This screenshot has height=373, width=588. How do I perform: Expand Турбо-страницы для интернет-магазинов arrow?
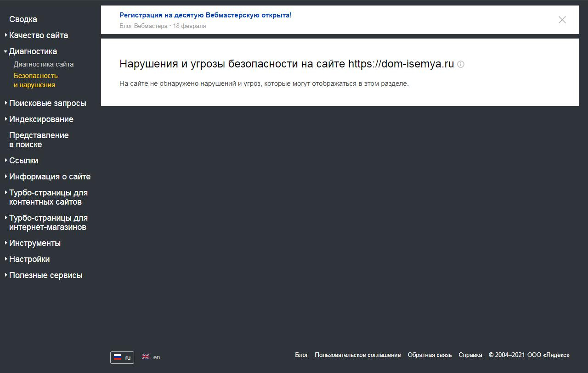[6, 217]
